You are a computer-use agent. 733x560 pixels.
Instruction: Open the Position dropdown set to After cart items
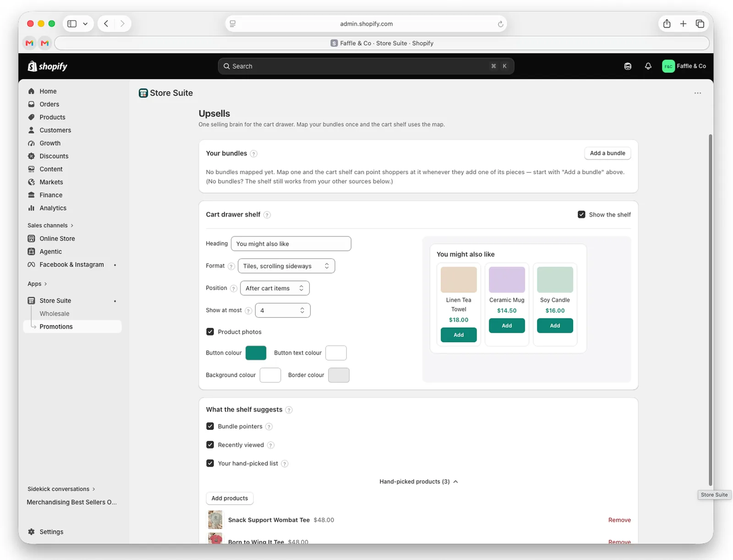pos(275,288)
